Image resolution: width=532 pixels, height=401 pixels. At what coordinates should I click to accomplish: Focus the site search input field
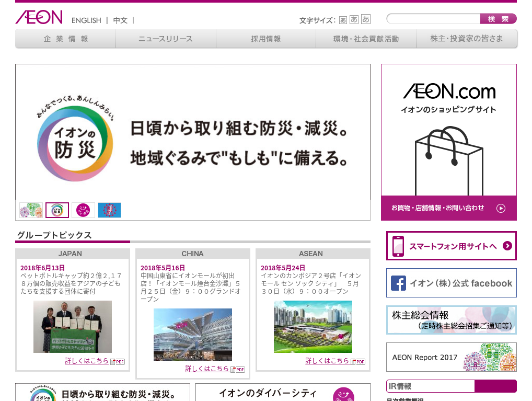point(434,19)
